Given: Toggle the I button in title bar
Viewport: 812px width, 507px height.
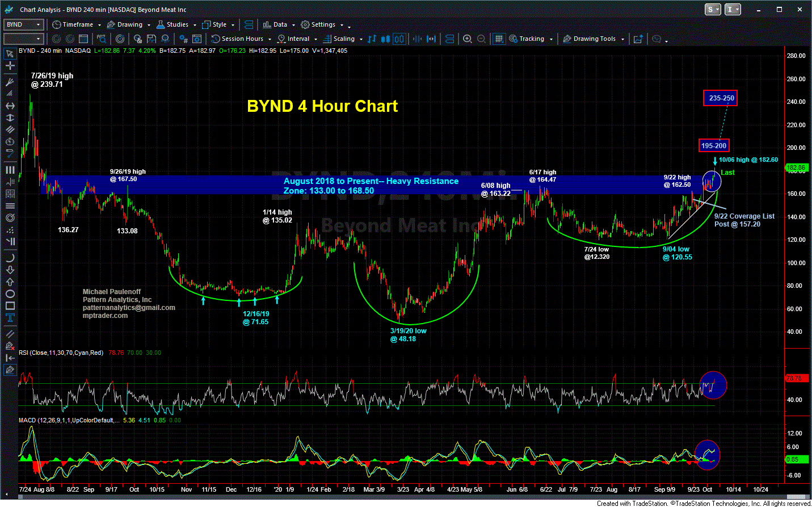Looking at the screenshot, I should (733, 9).
